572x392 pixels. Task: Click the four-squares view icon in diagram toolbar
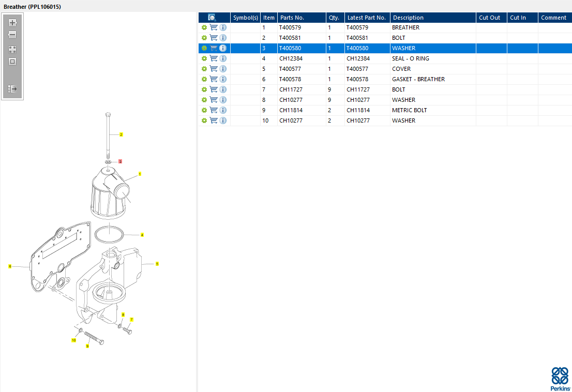12,50
